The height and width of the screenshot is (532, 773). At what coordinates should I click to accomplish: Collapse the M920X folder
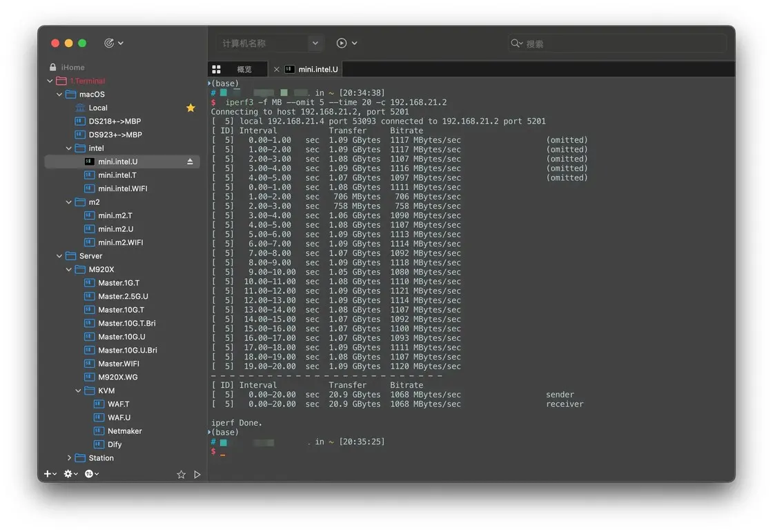tap(68, 269)
